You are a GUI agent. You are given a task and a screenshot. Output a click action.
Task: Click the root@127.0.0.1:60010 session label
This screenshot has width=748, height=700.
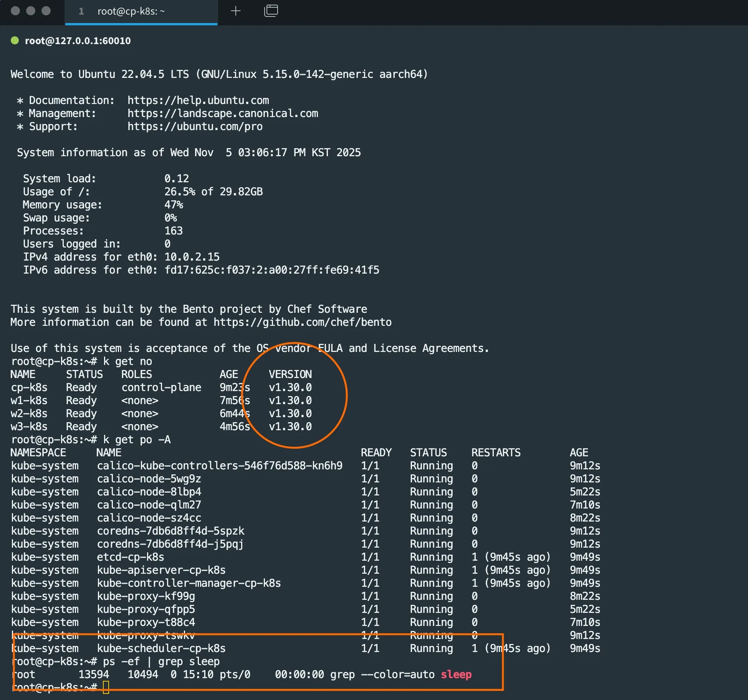point(78,41)
